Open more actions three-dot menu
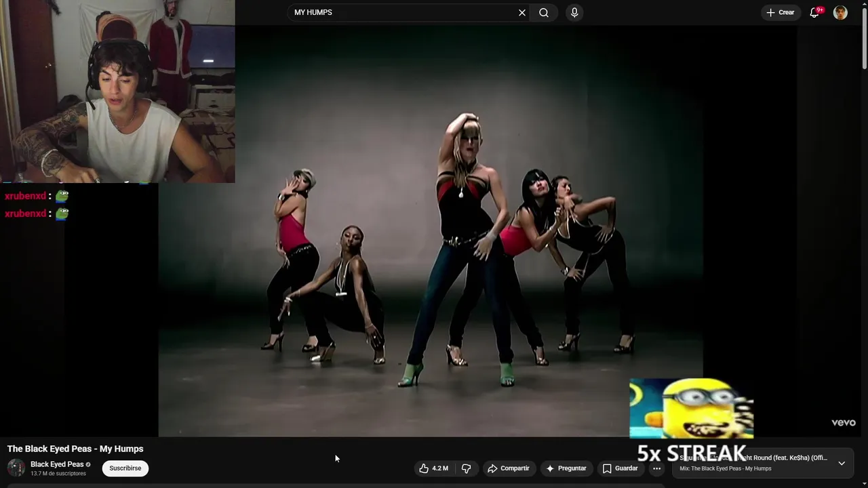Image resolution: width=868 pixels, height=488 pixels. [656, 468]
